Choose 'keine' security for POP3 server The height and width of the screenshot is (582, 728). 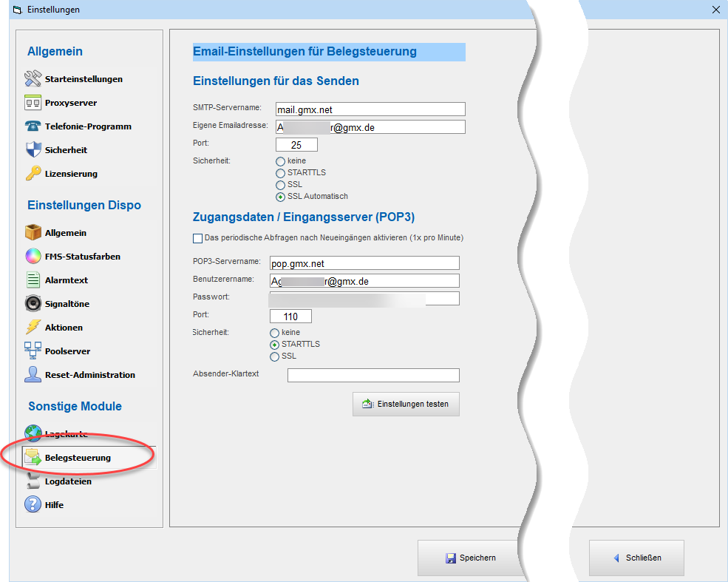[275, 334]
